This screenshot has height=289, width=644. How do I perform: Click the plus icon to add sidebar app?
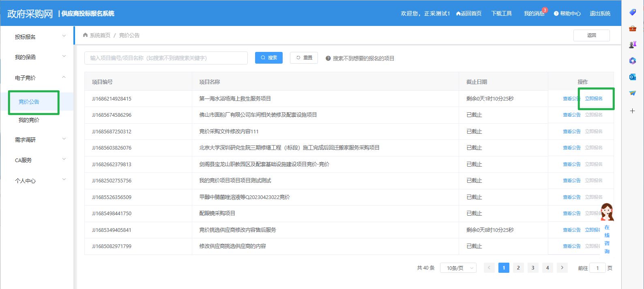[632, 111]
